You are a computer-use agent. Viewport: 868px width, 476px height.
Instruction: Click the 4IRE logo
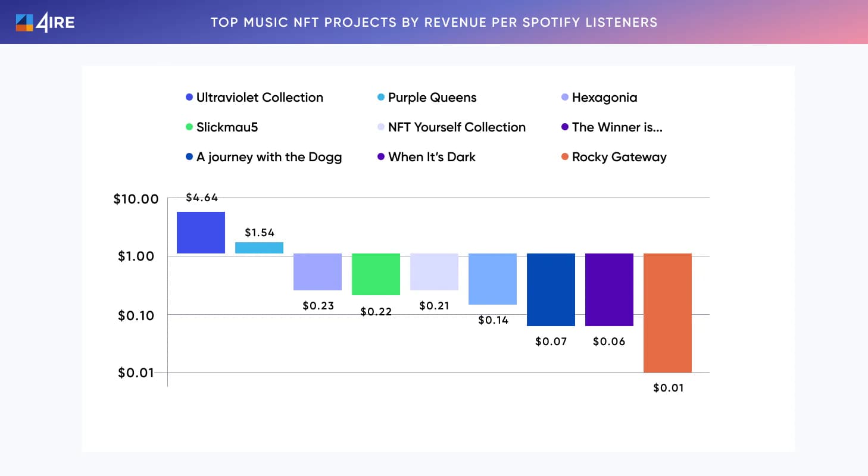(x=45, y=22)
